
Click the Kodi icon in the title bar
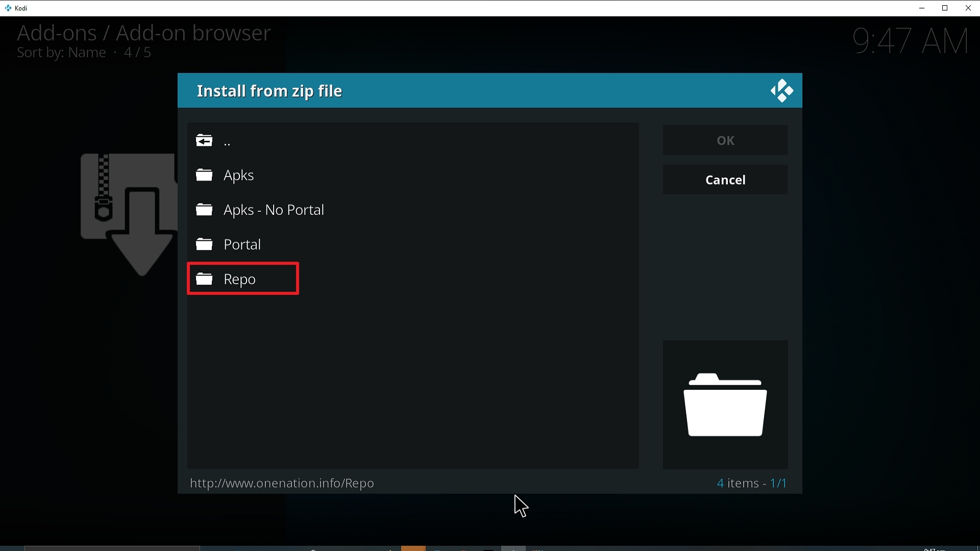point(8,8)
